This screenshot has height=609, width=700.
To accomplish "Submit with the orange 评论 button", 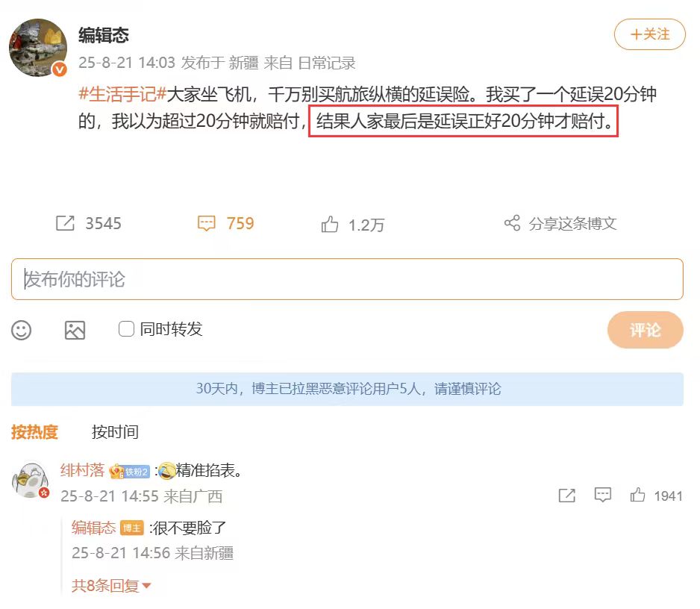I will tap(645, 330).
